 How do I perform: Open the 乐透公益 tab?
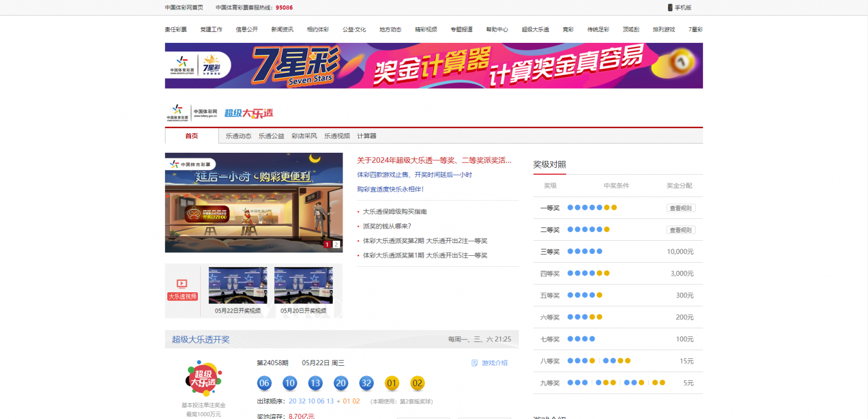click(x=271, y=136)
